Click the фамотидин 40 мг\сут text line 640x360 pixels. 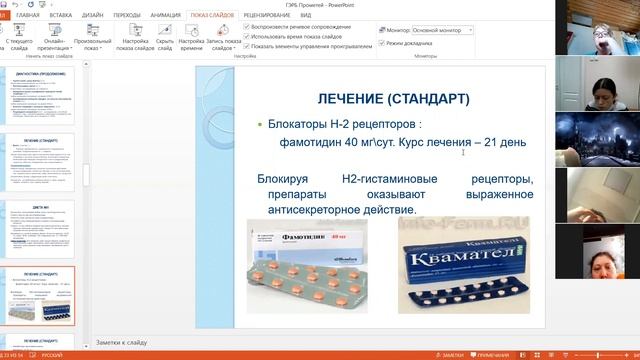tap(403, 142)
